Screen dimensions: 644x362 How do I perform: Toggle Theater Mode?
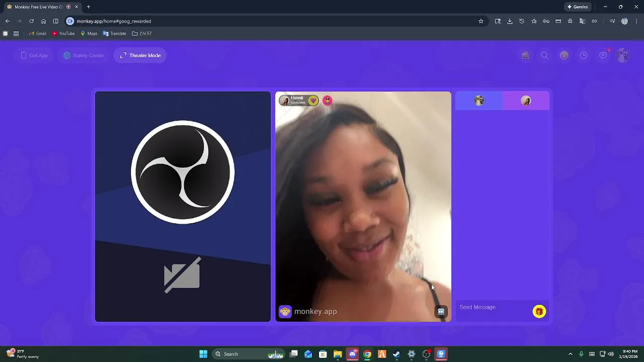coord(140,55)
